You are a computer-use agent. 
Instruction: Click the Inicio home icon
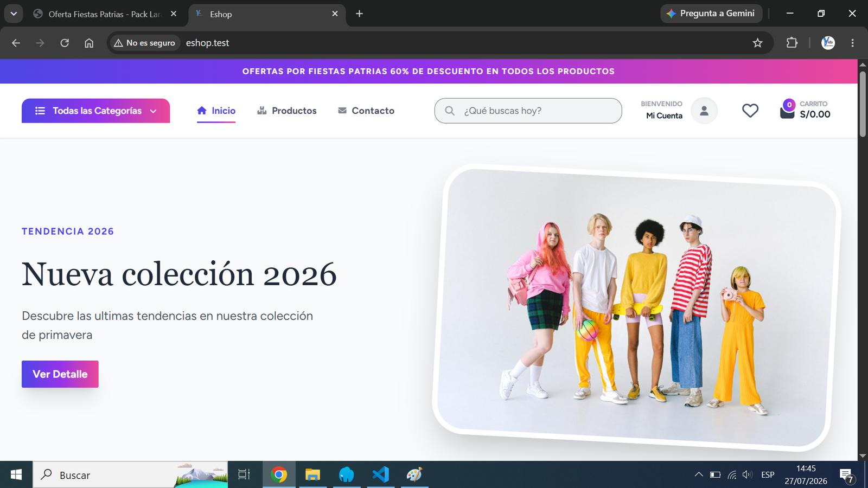coord(202,111)
